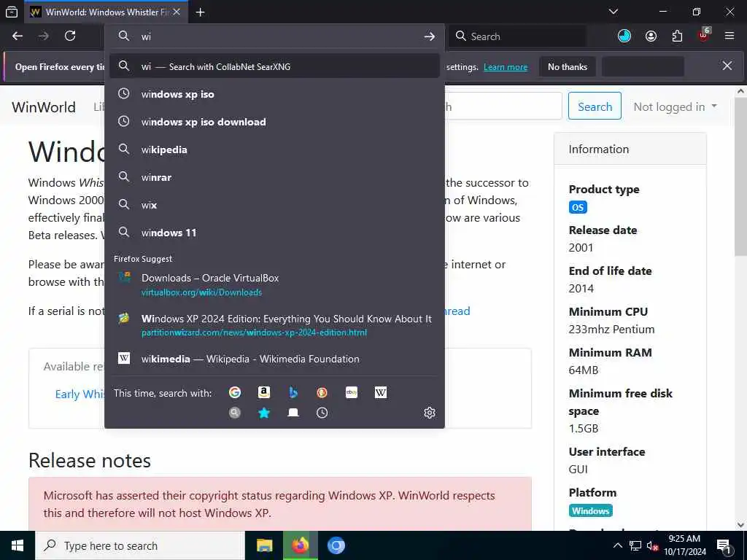Open Downloads – Oracle VirtualBox suggestion
The width and height of the screenshot is (747, 560).
pos(274,285)
